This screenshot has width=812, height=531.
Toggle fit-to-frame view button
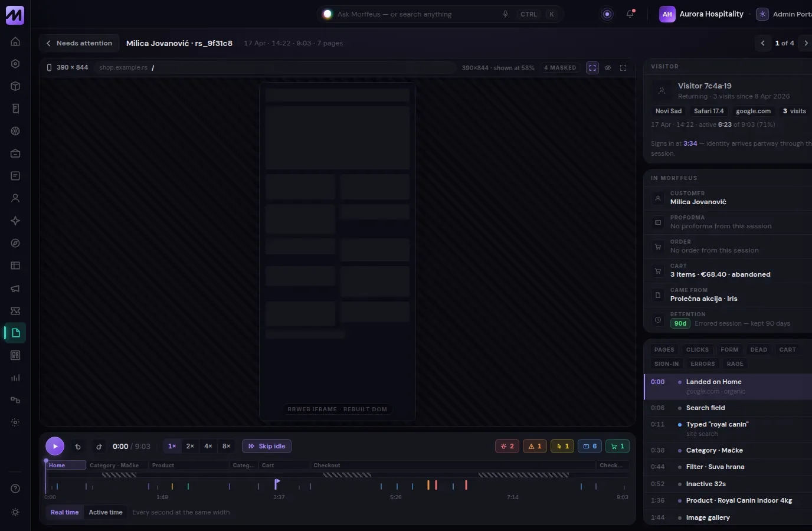tap(592, 68)
